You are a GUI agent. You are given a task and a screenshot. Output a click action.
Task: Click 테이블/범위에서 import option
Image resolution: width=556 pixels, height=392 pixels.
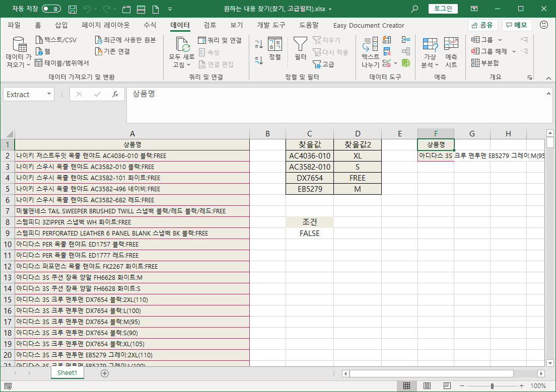62,63
